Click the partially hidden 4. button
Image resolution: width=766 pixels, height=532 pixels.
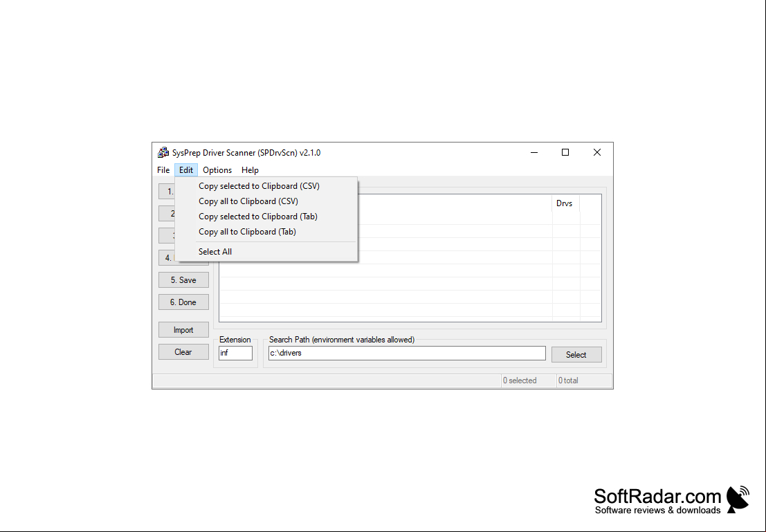[x=167, y=258]
